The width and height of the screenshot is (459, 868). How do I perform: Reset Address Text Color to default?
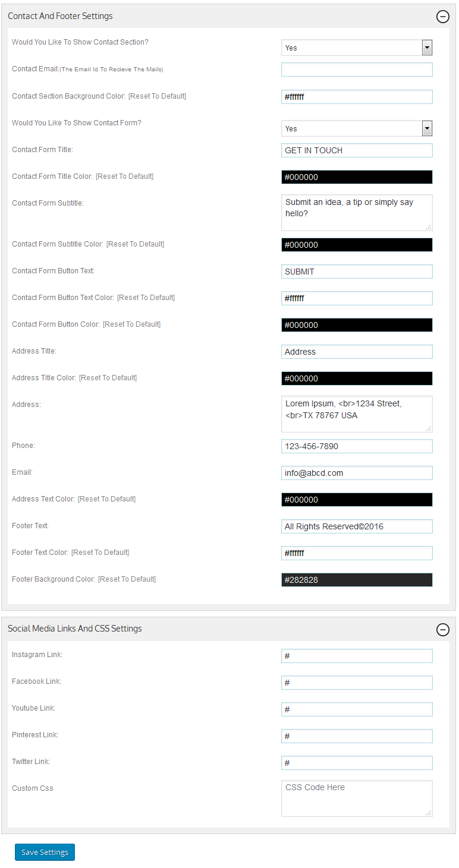coord(106,499)
